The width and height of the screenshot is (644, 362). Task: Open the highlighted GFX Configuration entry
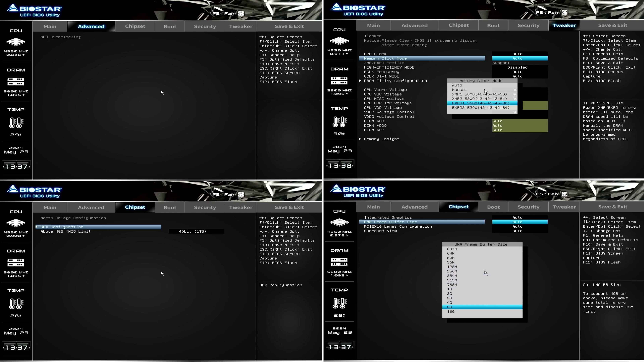coord(62,227)
